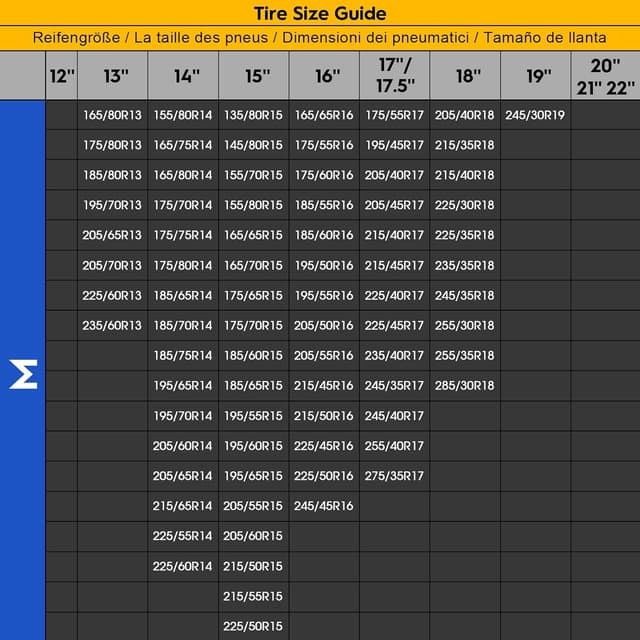Select the 17"/17.5" column header
Viewport: 640px width, 640px height.
pyautogui.click(x=394, y=76)
